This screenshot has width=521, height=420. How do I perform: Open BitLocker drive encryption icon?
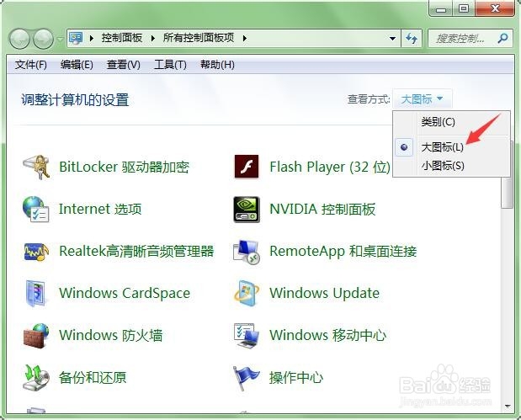pos(36,167)
